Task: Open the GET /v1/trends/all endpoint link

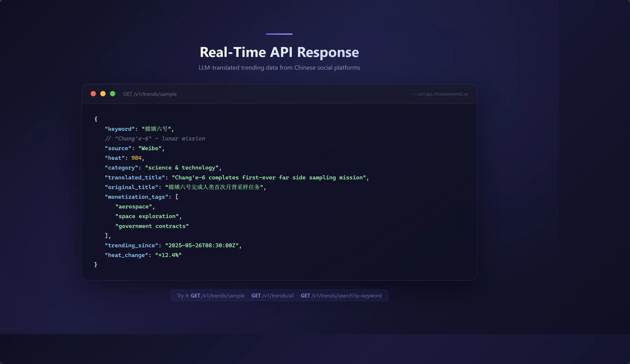Action: (x=273, y=296)
